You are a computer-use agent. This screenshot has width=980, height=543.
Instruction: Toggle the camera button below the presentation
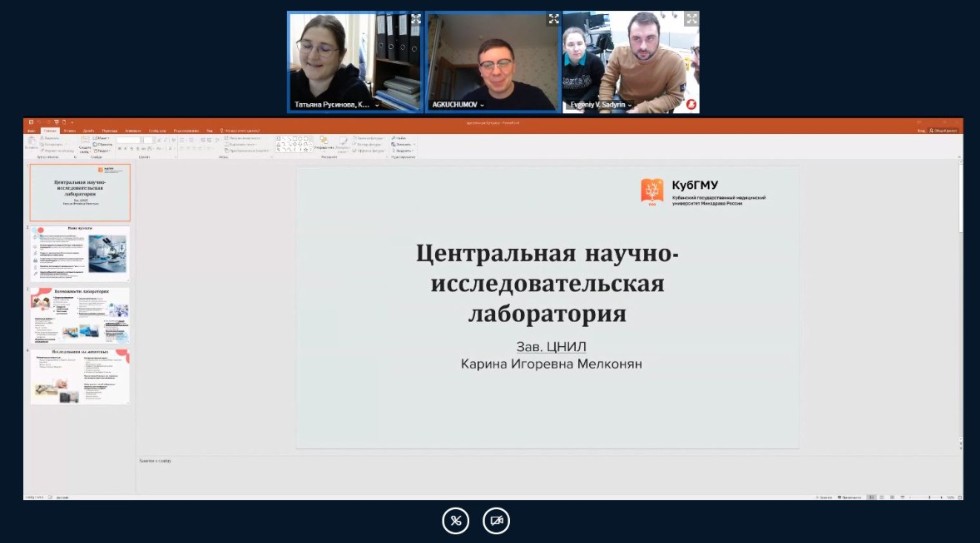[x=496, y=520]
